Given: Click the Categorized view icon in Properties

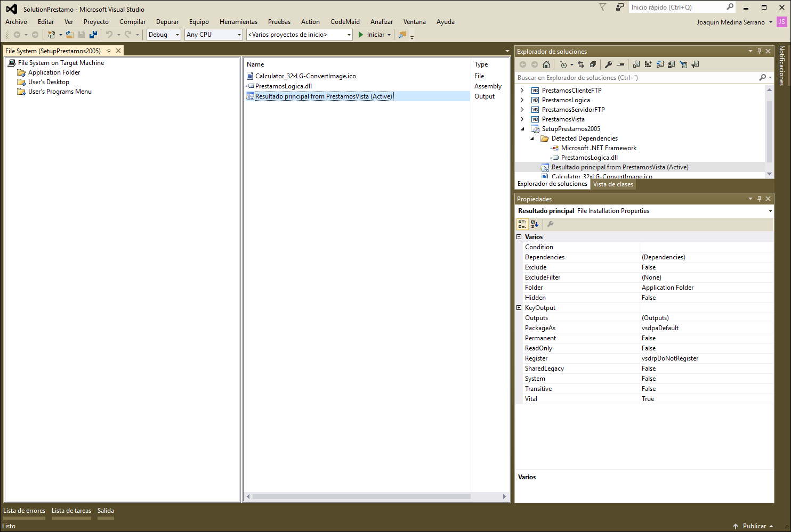Looking at the screenshot, I should point(522,224).
